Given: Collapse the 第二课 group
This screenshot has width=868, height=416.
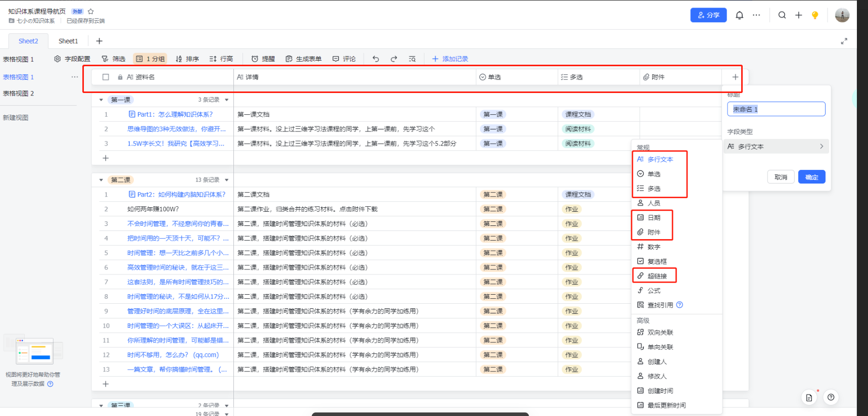Looking at the screenshot, I should click(x=101, y=180).
